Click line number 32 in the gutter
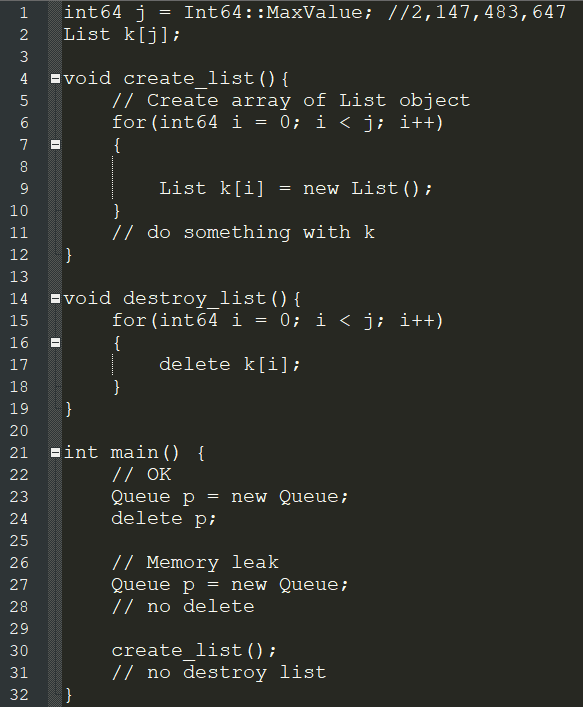The height and width of the screenshot is (707, 583). (19, 695)
